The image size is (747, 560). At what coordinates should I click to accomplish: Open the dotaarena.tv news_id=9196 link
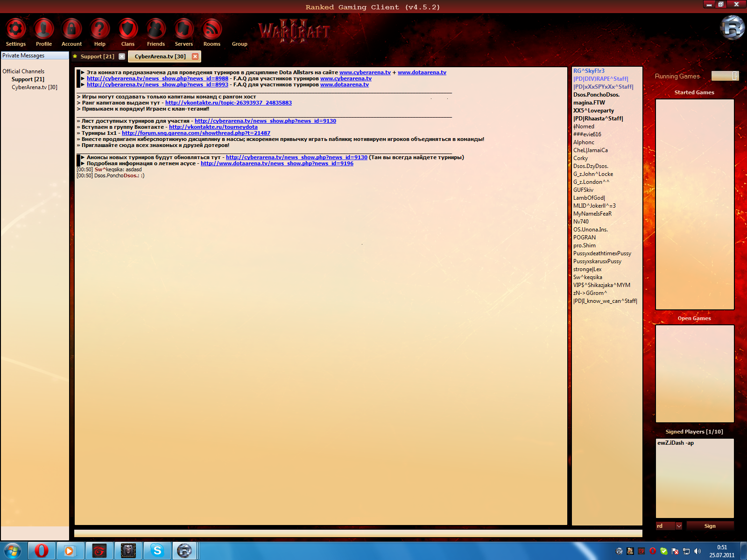277,163
